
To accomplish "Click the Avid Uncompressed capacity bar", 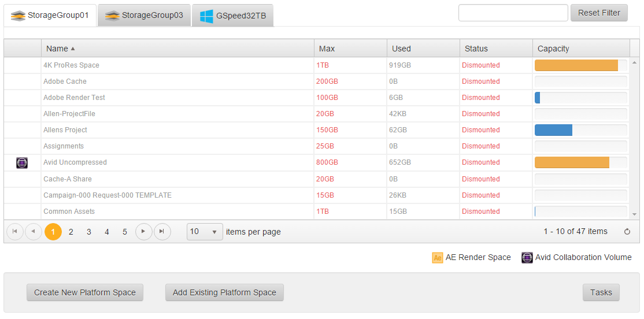I will click(581, 162).
